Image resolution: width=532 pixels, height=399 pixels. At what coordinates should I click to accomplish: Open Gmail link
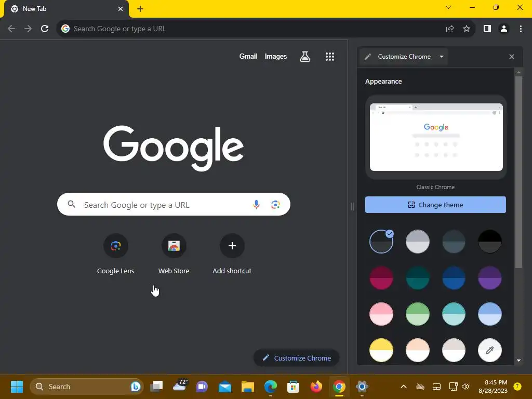[x=248, y=56]
